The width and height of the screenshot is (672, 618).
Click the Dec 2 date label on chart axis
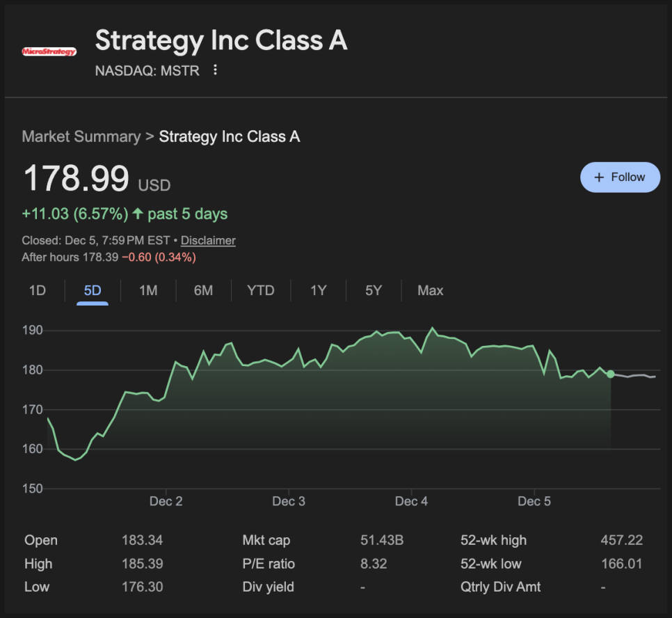tap(166, 502)
